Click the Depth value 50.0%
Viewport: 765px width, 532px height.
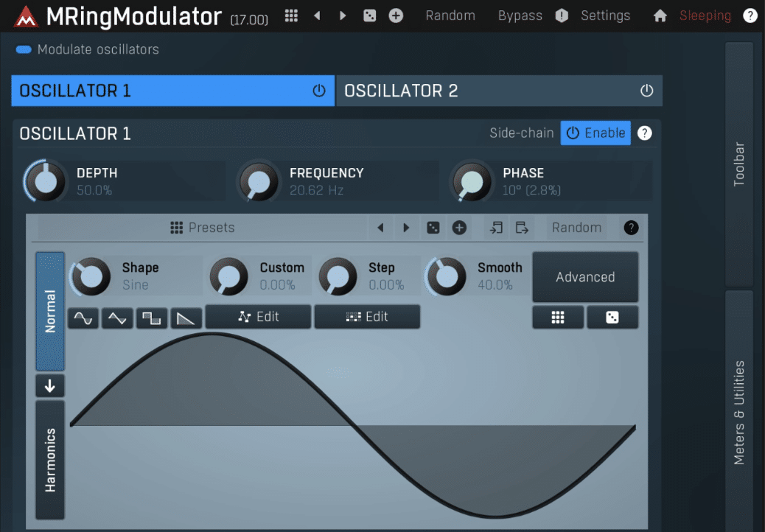click(94, 190)
